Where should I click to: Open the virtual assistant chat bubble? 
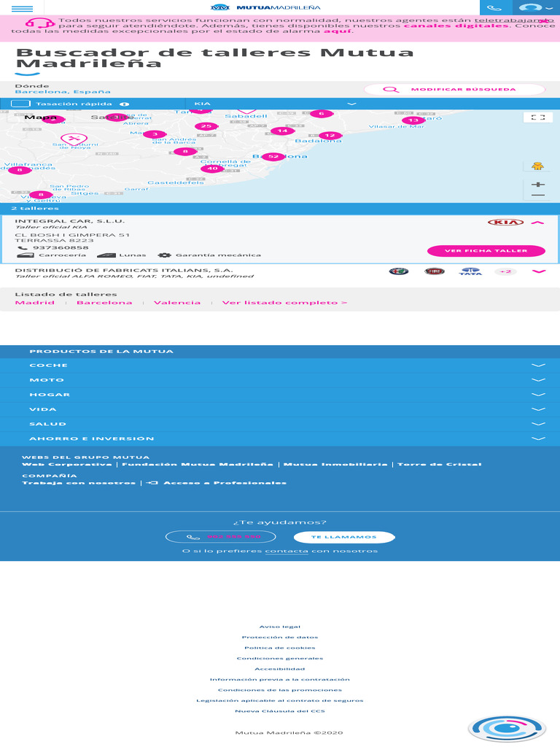[507, 729]
